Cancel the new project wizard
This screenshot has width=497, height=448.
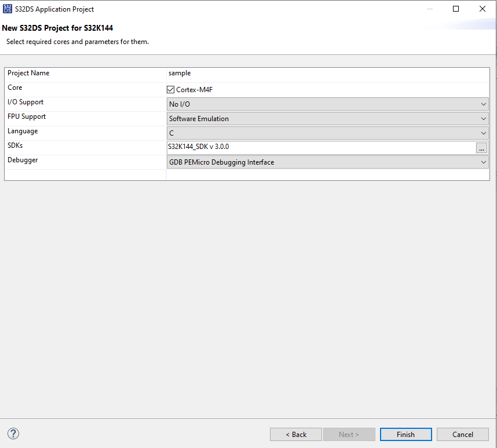click(x=462, y=434)
